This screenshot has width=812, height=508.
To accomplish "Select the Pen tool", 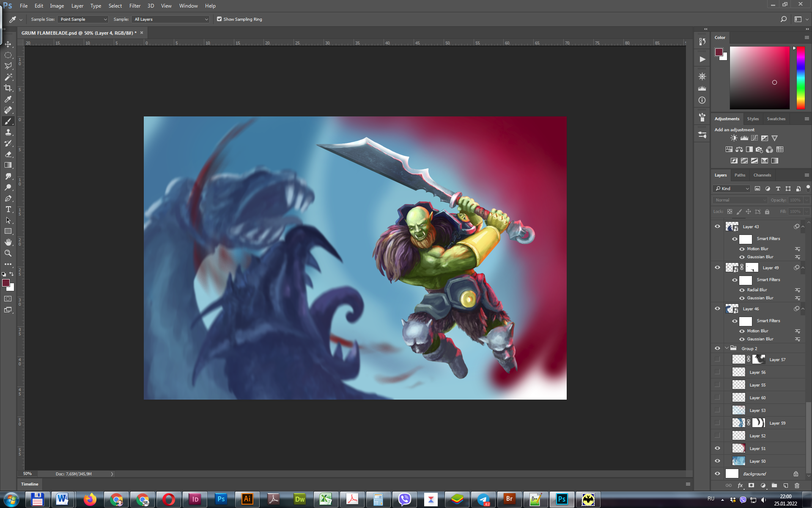I will (x=8, y=198).
